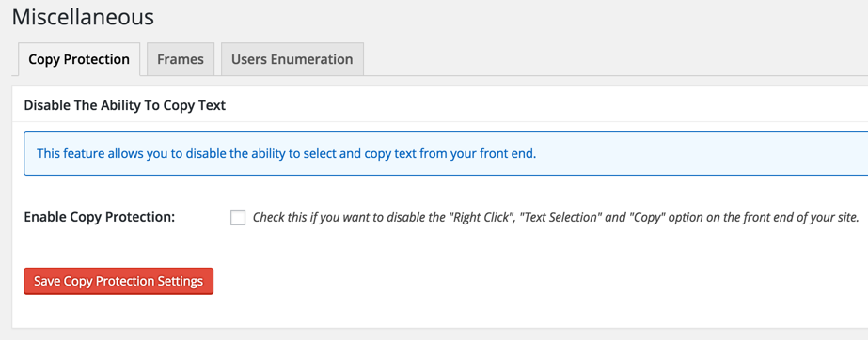Screen dimensions: 868x340
Task: Tick the Enable Copy Protection checkbox
Action: coord(238,218)
